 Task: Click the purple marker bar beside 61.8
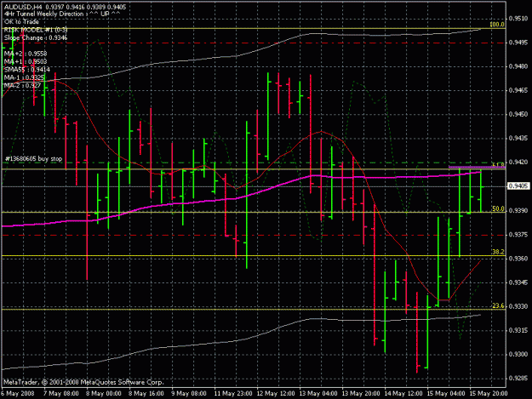click(x=477, y=167)
